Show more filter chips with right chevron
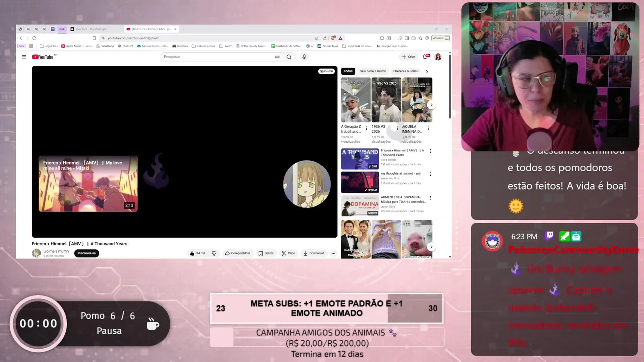Image resolution: width=644 pixels, height=362 pixels. coord(427,71)
